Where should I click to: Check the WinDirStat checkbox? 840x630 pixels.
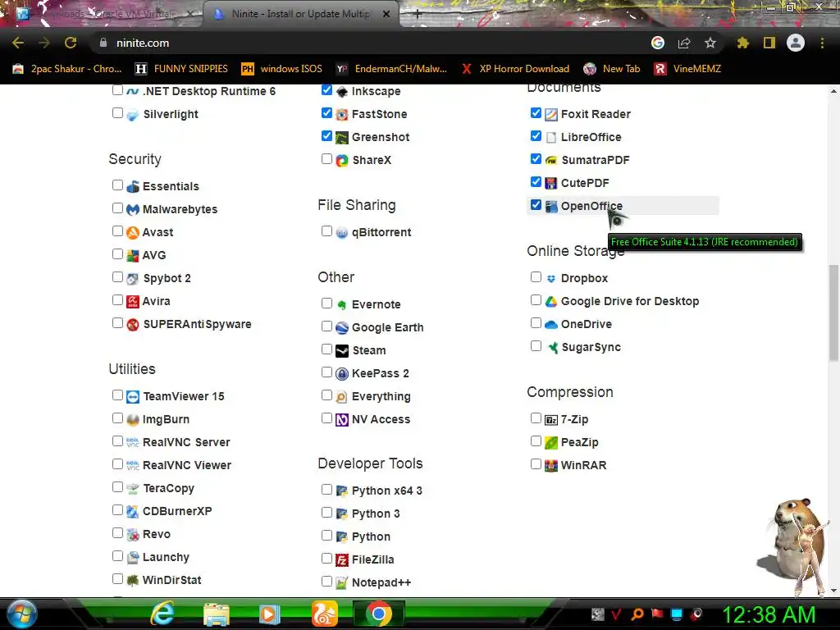click(117, 578)
